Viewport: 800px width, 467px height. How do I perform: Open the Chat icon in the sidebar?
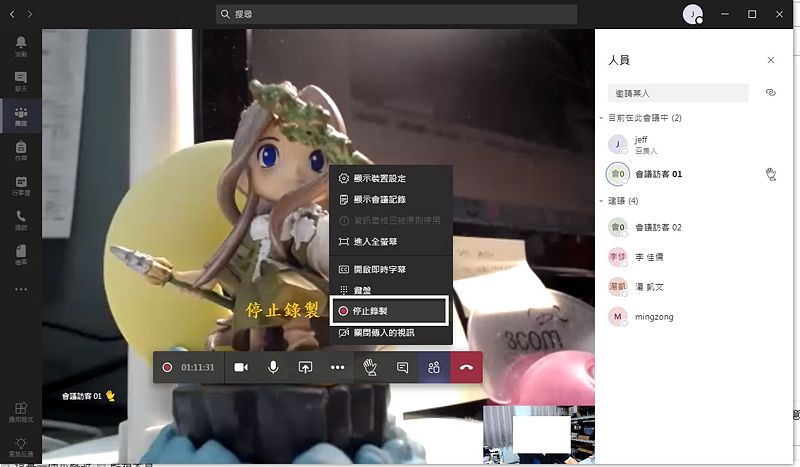[21, 81]
